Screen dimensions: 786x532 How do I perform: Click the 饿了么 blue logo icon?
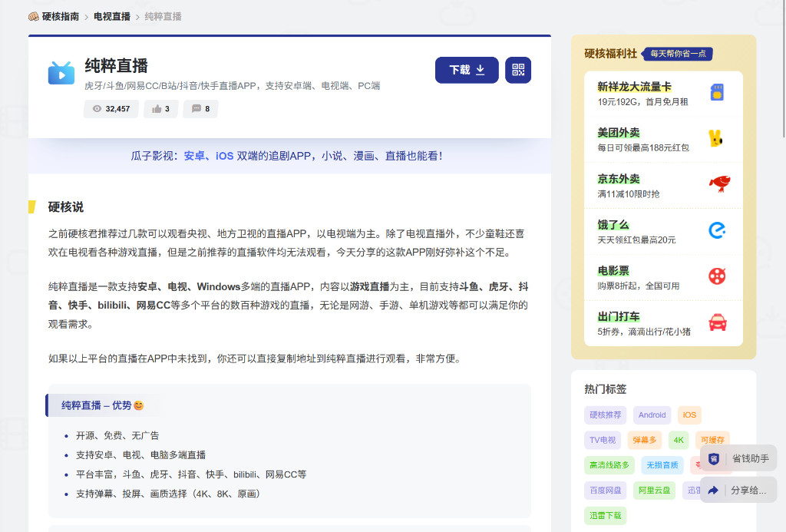pos(718,231)
